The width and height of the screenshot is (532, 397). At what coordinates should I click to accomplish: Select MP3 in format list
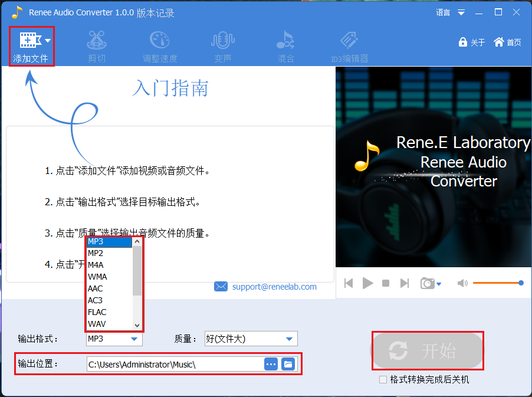coord(109,242)
